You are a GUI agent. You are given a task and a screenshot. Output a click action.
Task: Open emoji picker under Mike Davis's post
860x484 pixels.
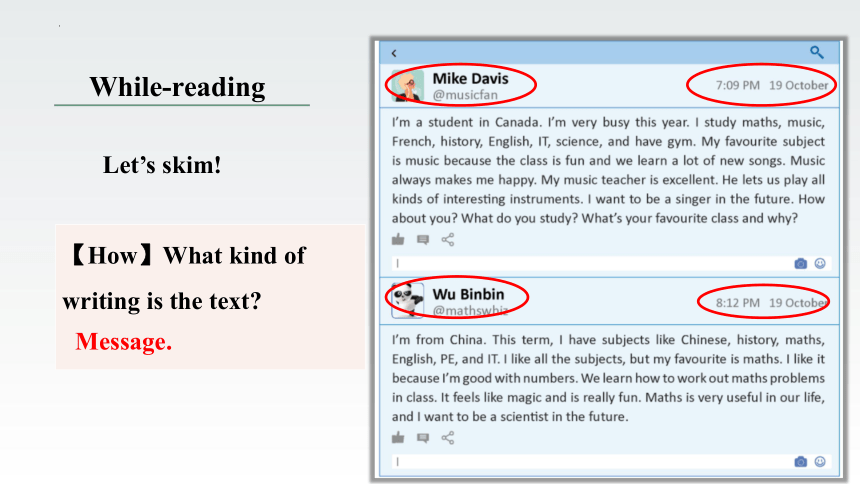(x=820, y=263)
